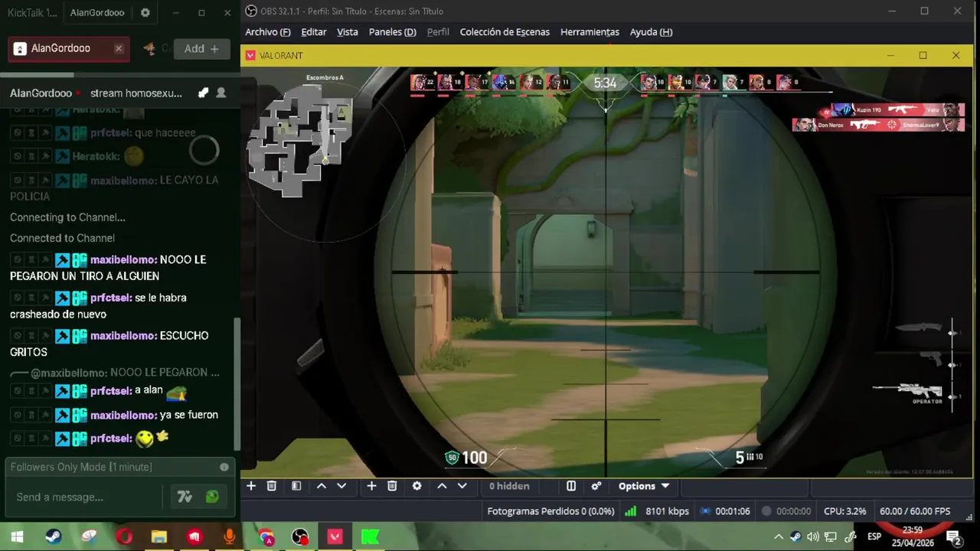Image resolution: width=980 pixels, height=551 pixels.
Task: Move source down with second down arrow
Action: [x=462, y=486]
